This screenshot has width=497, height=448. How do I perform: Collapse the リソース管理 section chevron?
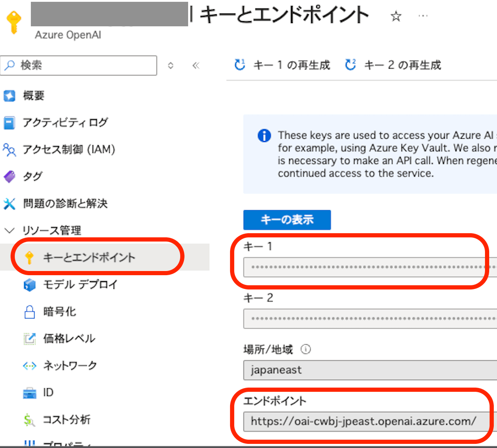click(x=10, y=230)
